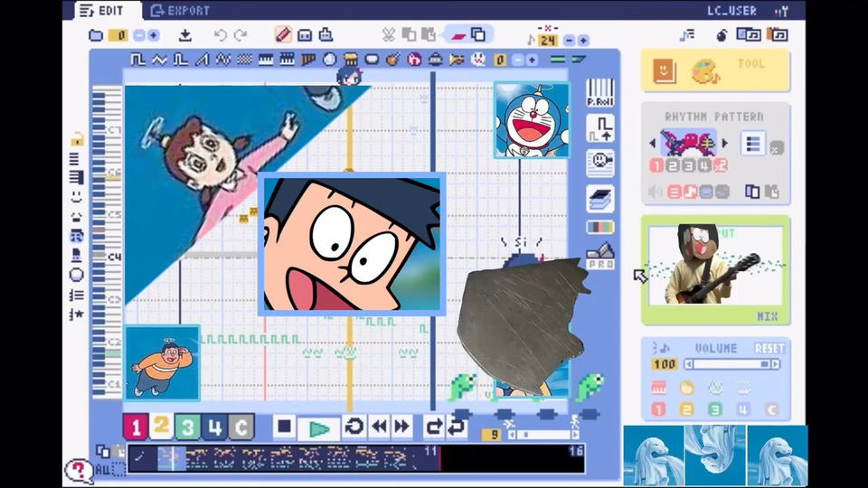
Task: Open the PRO mode button
Action: pos(600,256)
